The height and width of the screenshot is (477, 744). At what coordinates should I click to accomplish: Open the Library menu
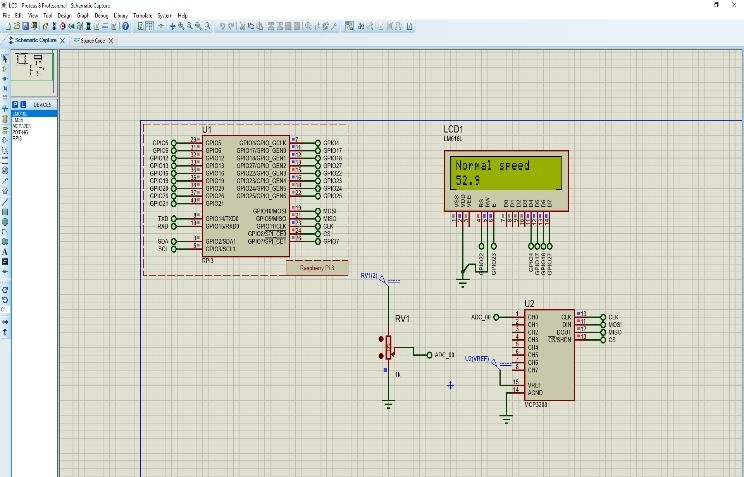(120, 16)
